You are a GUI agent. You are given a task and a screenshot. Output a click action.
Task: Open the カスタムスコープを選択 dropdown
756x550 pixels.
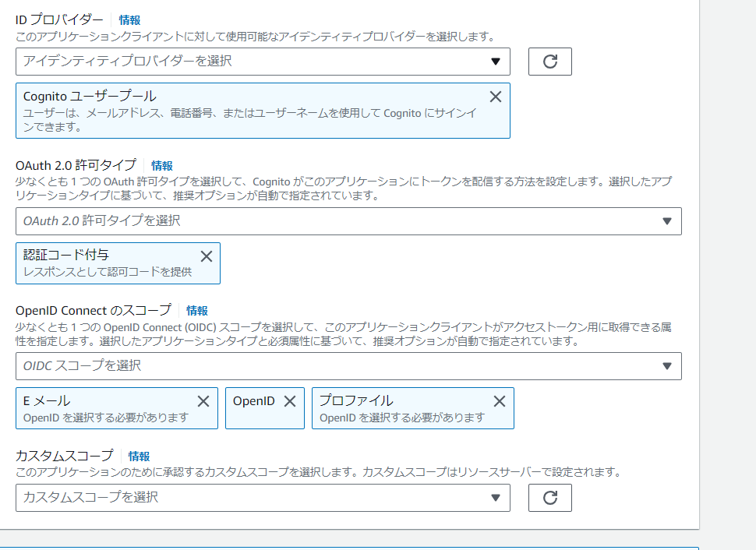(x=265, y=497)
